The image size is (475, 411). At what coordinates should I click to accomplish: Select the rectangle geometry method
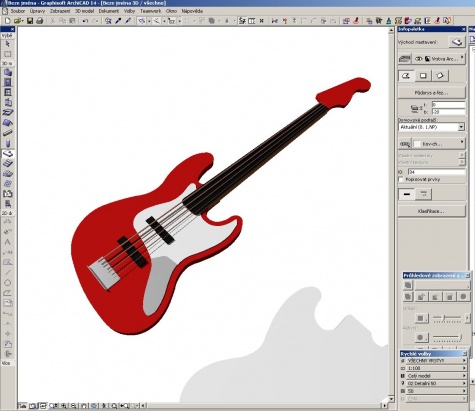(423, 76)
